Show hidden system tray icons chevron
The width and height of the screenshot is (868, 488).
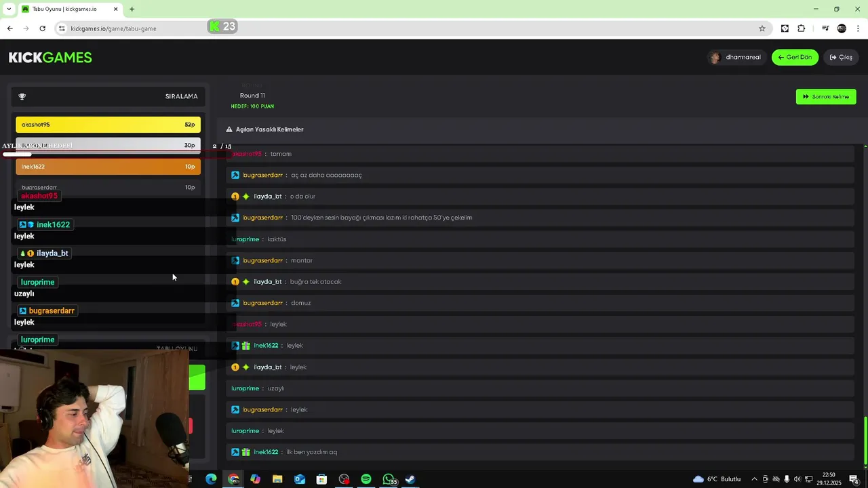pos(754,479)
